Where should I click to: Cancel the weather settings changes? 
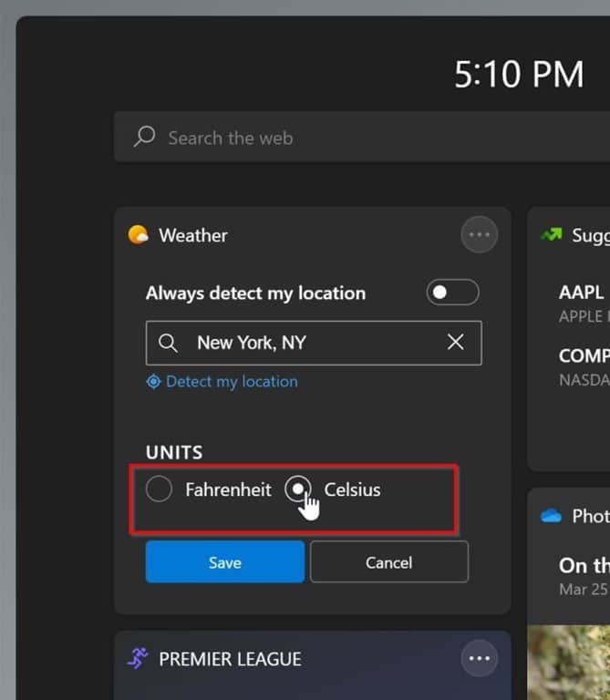[x=389, y=562]
